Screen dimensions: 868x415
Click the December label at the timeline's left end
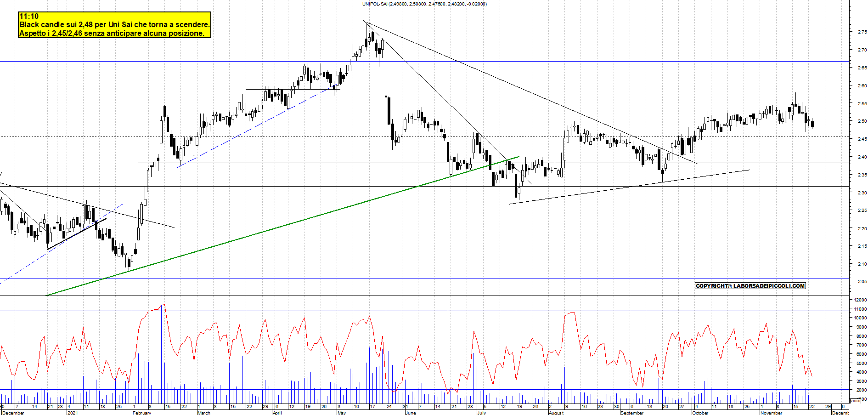[13, 413]
